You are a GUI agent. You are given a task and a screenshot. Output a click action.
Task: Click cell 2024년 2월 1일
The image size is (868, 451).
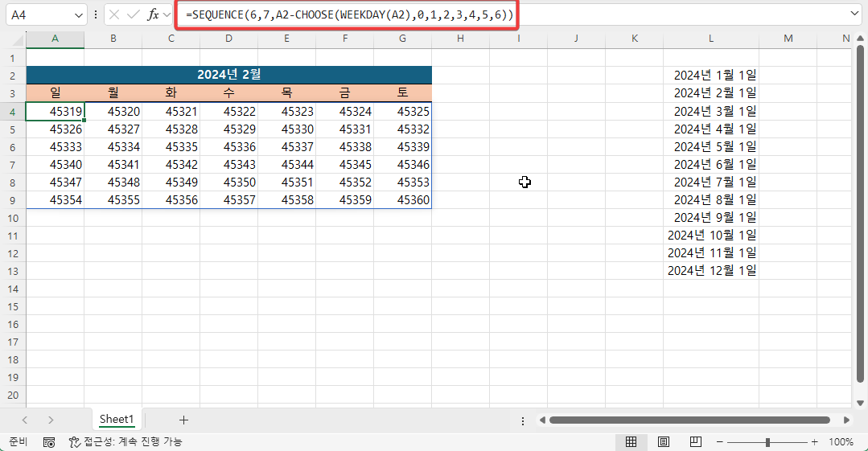click(x=711, y=93)
